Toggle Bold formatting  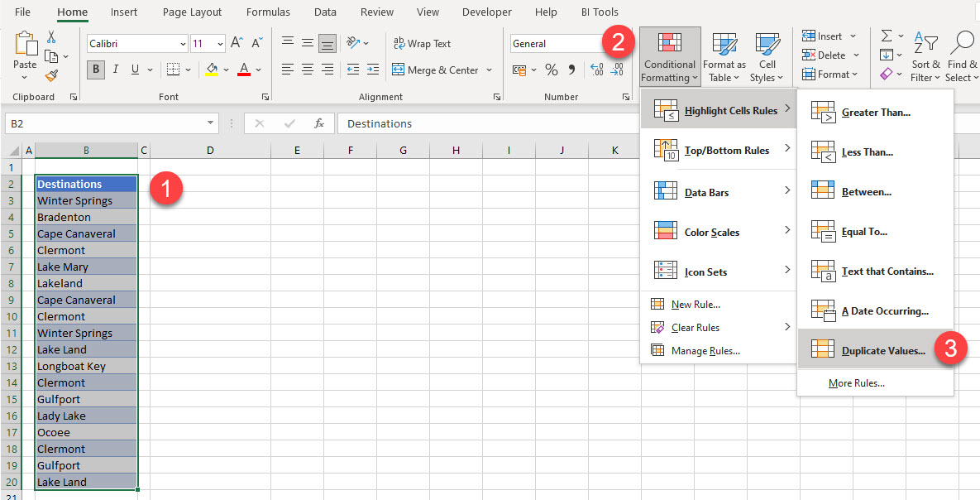[x=96, y=70]
